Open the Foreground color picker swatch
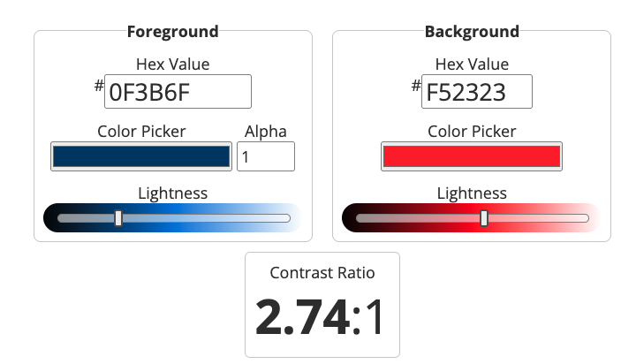 (141, 156)
